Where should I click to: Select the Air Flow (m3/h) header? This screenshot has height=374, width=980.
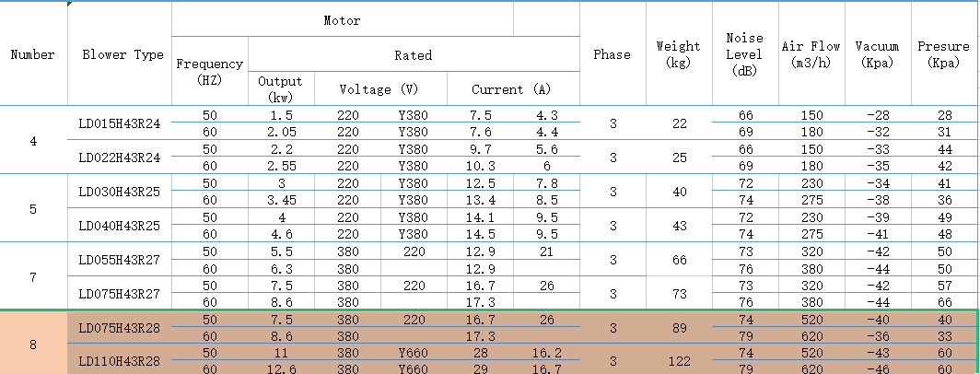coord(811,53)
